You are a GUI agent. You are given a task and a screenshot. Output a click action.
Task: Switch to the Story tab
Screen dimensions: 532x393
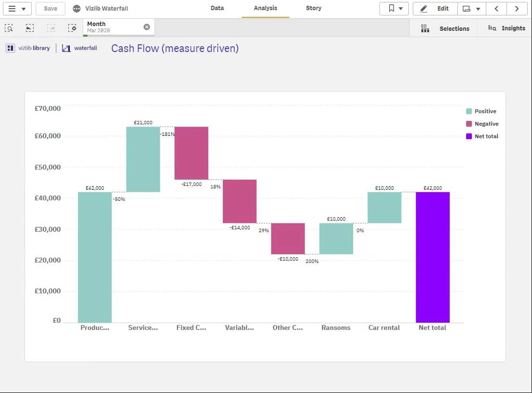[314, 8]
